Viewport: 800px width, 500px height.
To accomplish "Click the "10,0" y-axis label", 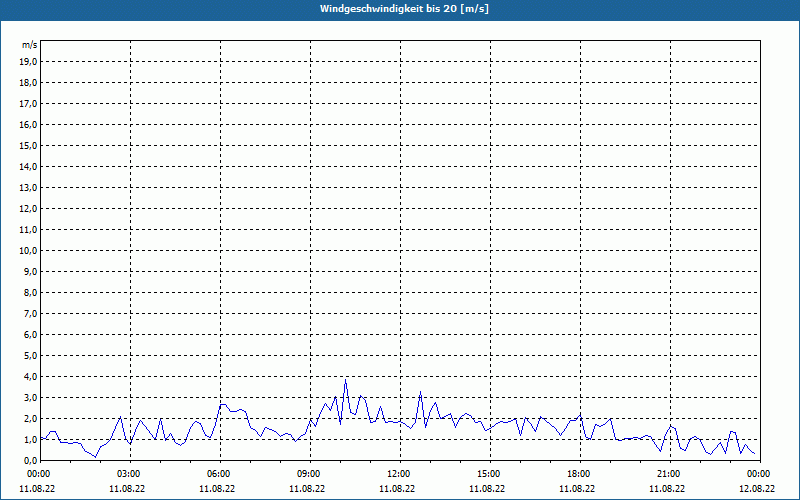I will [x=28, y=251].
